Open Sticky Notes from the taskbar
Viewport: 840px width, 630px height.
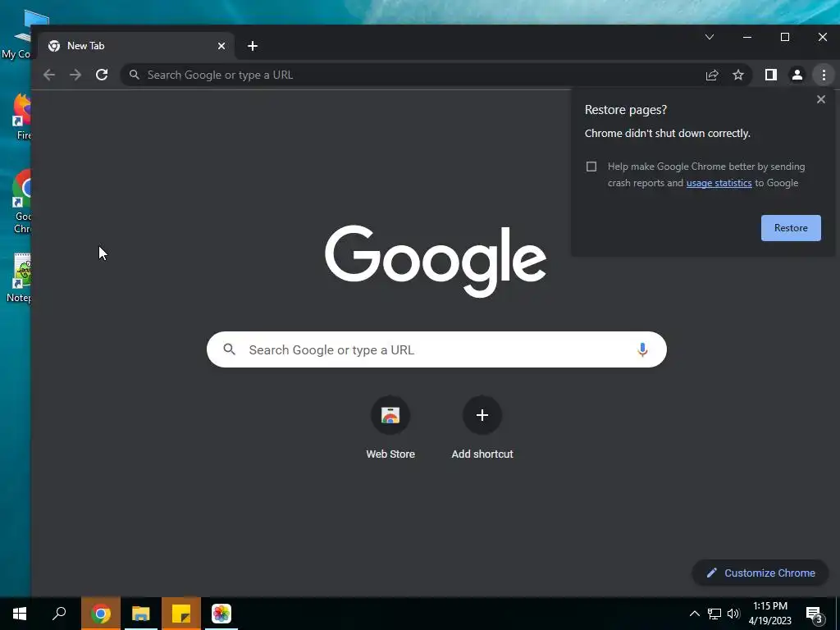(181, 614)
